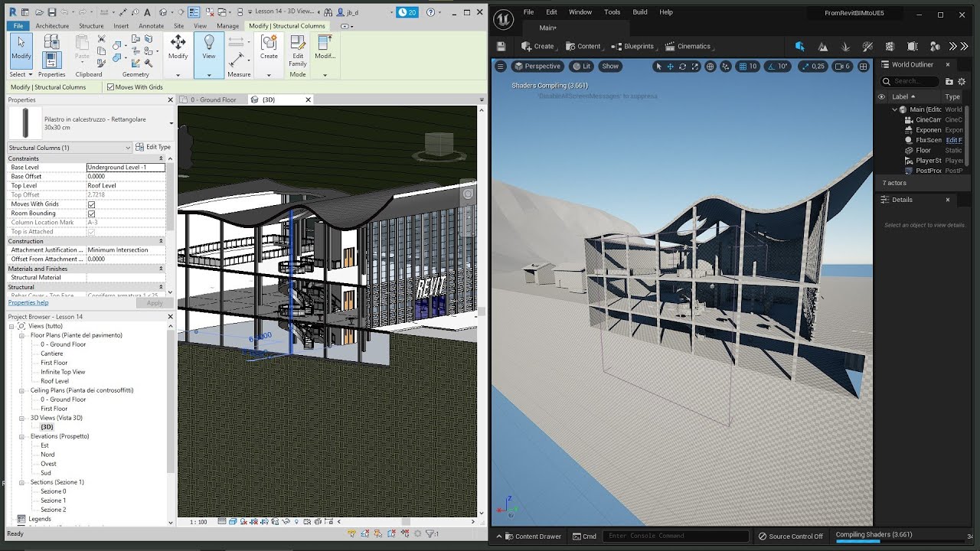Click the Blueprints toolbar button
The image size is (980, 551).
pos(633,46)
